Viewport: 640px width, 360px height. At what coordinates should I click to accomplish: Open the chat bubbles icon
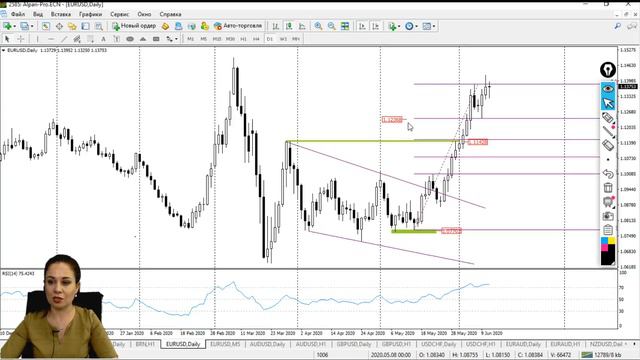(632, 26)
